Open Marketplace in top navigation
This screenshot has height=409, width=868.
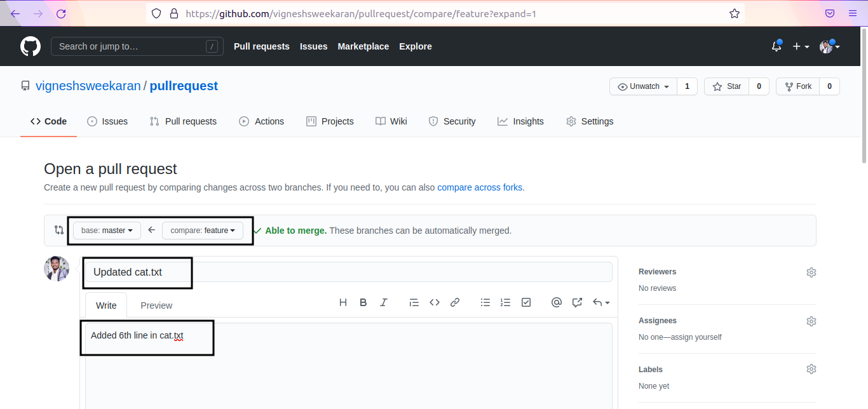click(x=363, y=46)
